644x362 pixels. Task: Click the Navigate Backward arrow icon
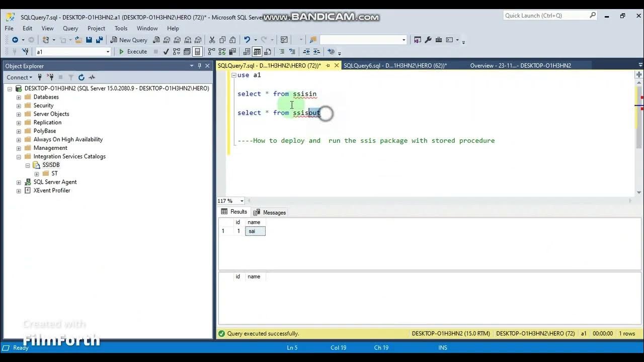(x=15, y=40)
